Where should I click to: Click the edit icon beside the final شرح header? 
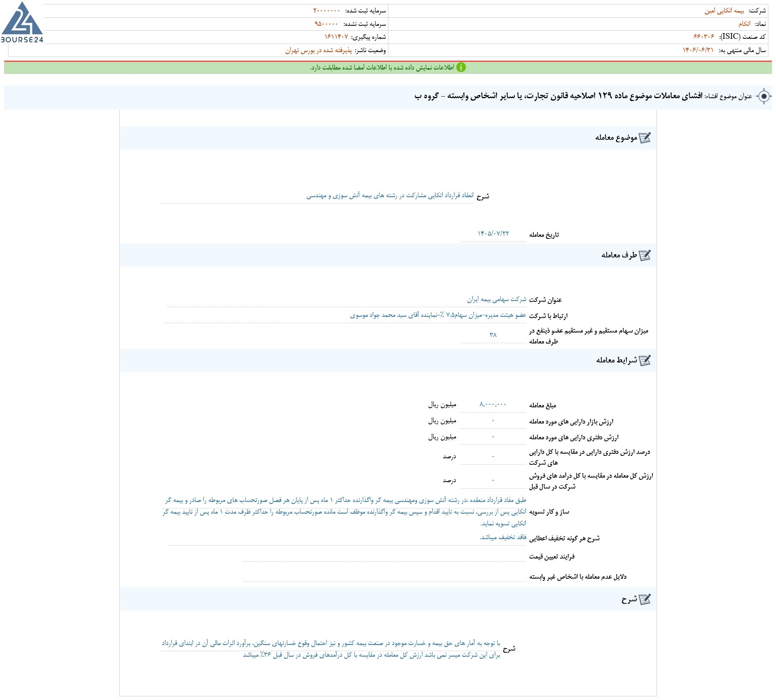click(645, 599)
